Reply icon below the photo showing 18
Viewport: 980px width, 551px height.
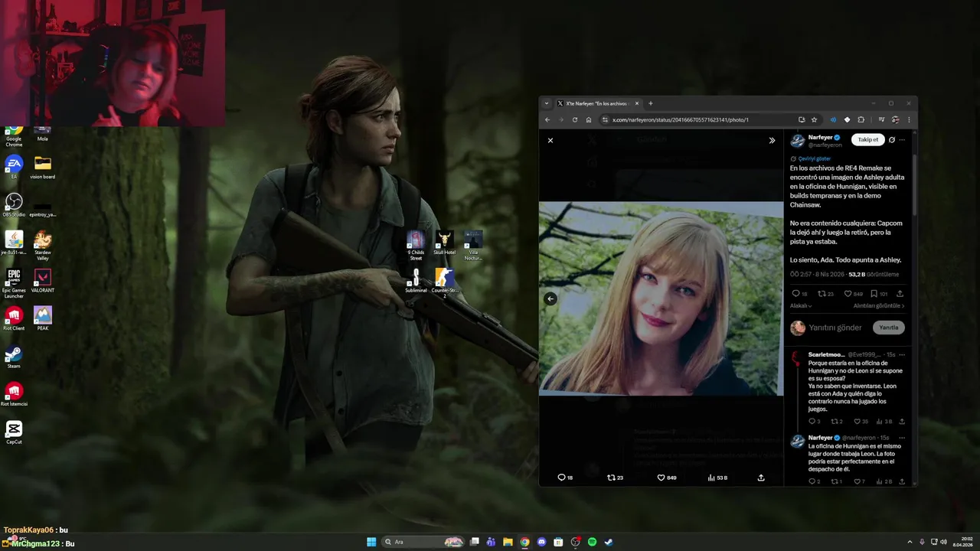(565, 478)
